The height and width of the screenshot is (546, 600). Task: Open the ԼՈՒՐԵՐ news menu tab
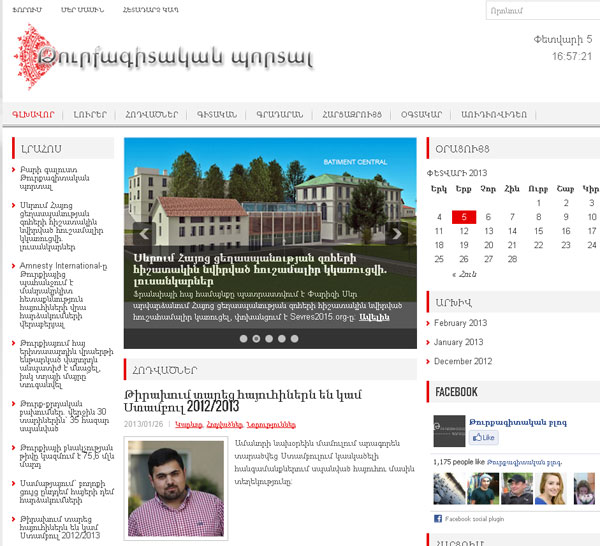(x=89, y=114)
